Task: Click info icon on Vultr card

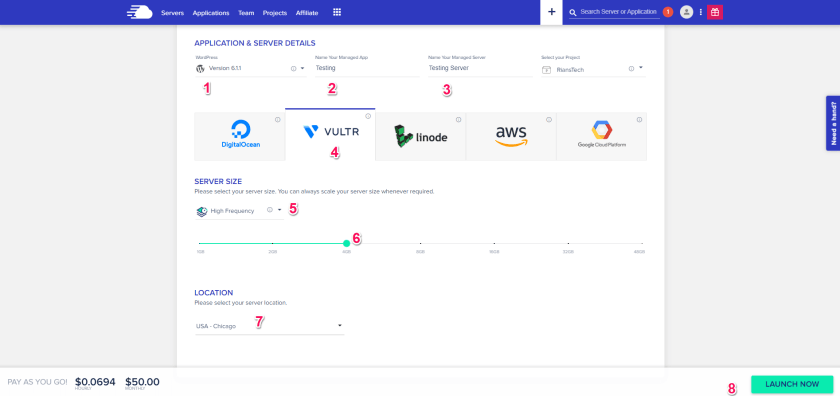Action: tap(368, 116)
